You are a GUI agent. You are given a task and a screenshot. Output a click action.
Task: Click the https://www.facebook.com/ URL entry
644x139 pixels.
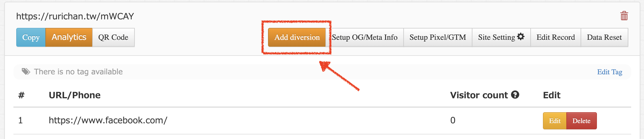(x=108, y=120)
